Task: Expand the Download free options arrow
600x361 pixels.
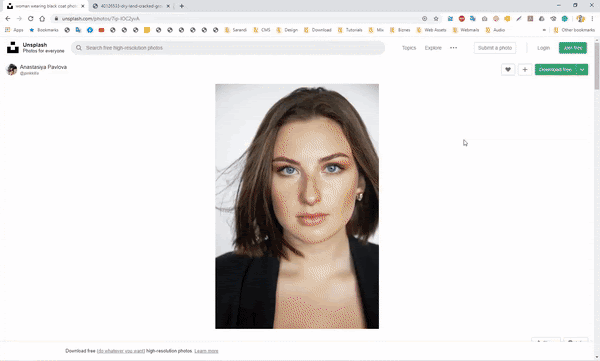Action: [x=582, y=70]
